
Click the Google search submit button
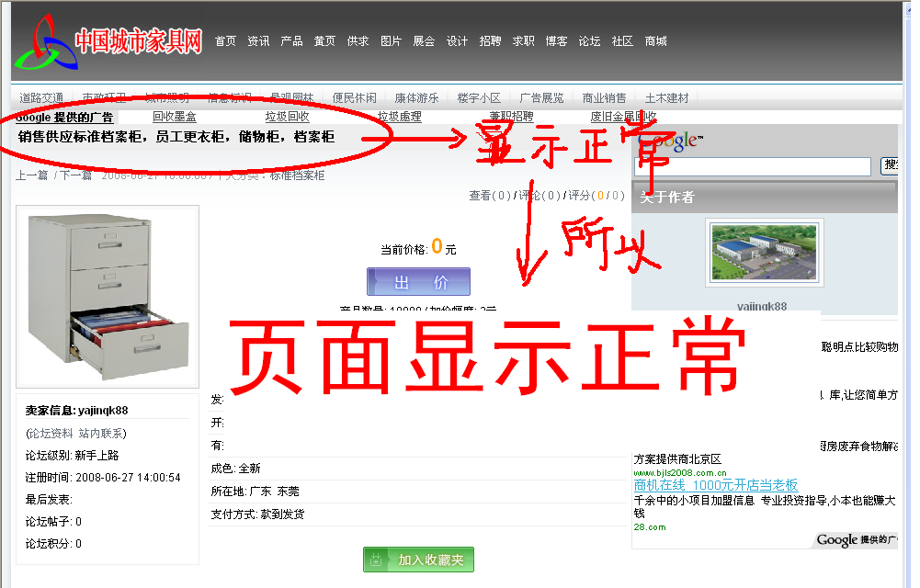890,166
